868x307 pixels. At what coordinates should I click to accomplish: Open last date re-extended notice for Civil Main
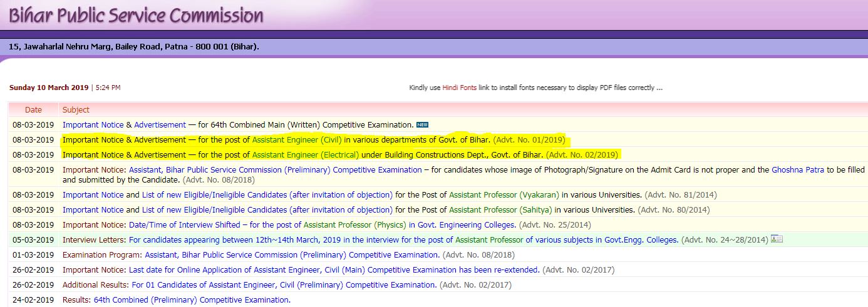tap(334, 269)
